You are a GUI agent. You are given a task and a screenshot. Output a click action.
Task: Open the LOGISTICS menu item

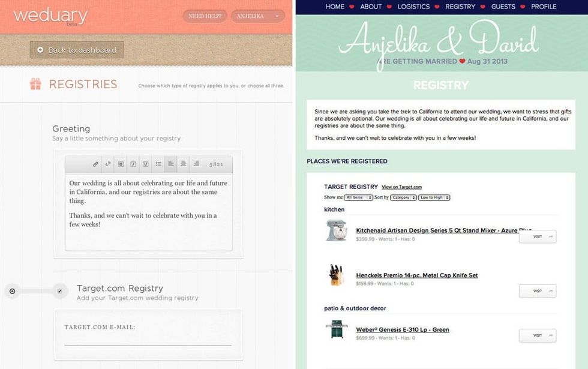pos(414,7)
